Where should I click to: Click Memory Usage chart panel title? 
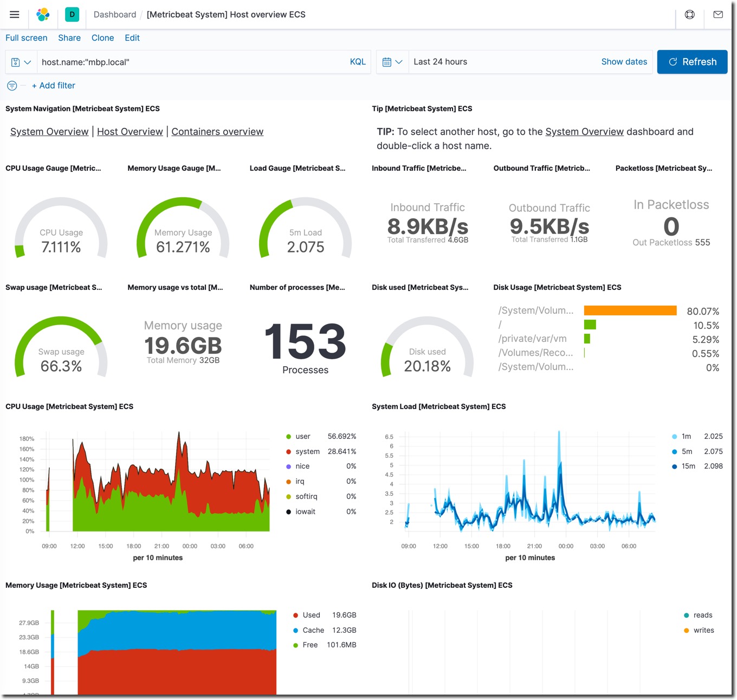tap(76, 585)
